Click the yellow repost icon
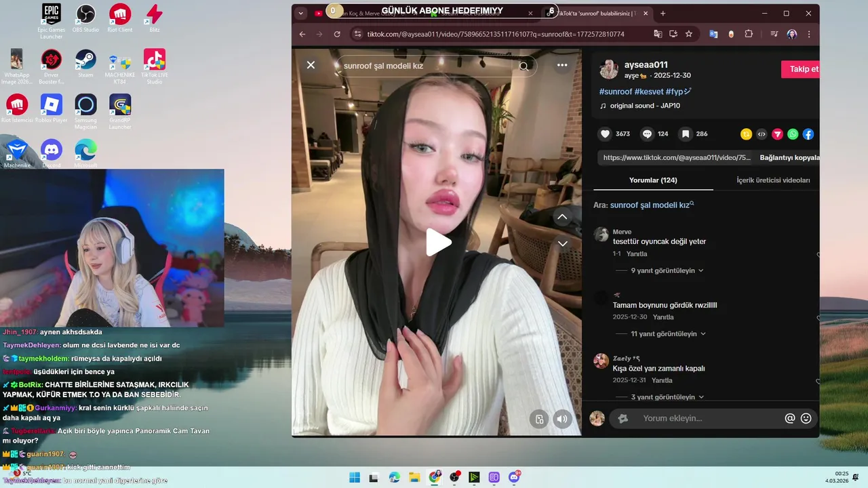The image size is (868, 488). click(x=746, y=134)
